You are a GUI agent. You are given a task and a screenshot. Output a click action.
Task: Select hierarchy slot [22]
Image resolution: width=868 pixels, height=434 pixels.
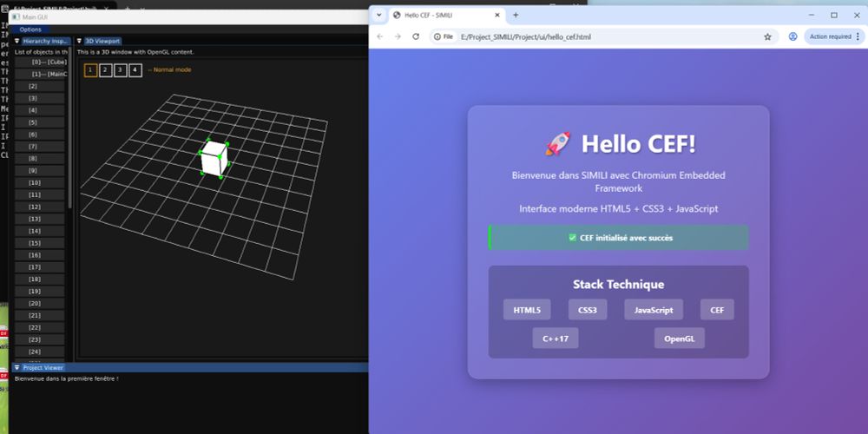39,328
